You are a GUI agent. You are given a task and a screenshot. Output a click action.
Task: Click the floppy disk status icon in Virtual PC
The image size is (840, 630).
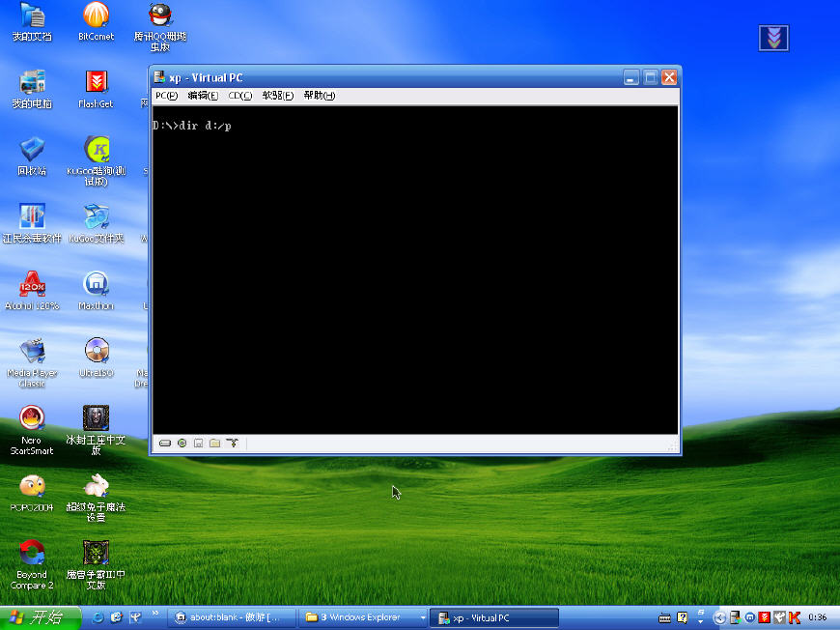(x=198, y=444)
